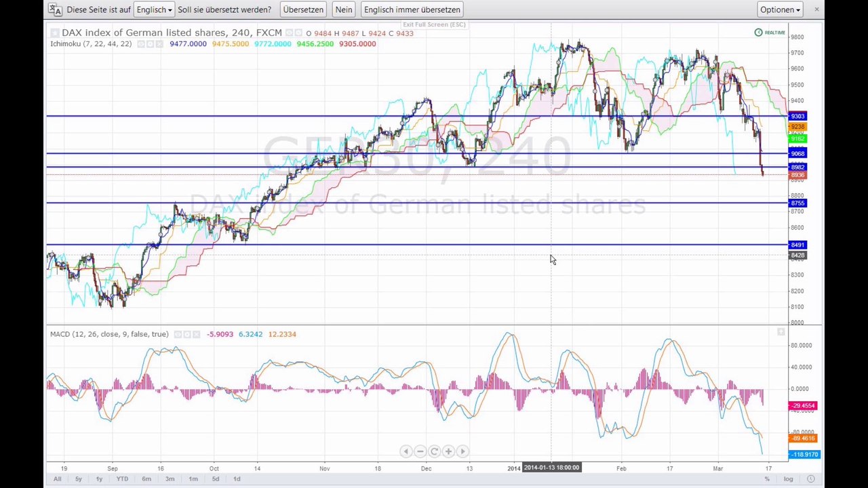868x488 pixels.
Task: Click the DAX index chart title
Action: [x=172, y=33]
